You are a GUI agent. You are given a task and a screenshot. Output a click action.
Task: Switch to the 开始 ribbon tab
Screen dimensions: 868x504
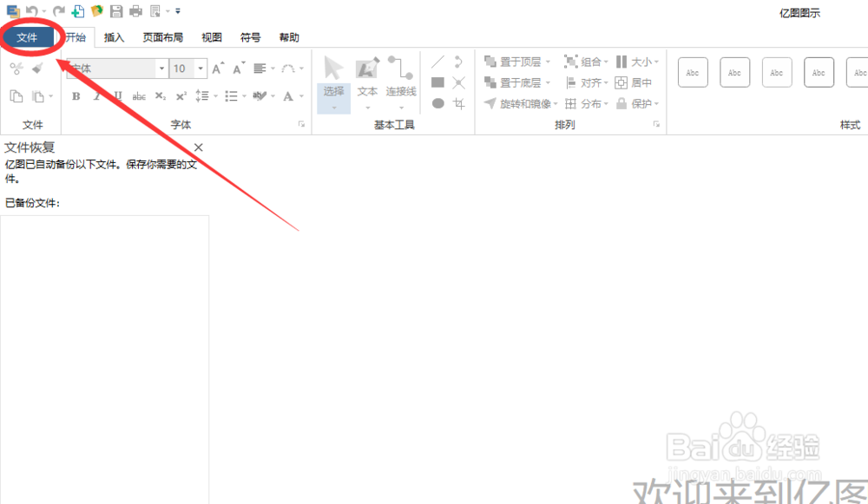(x=76, y=37)
